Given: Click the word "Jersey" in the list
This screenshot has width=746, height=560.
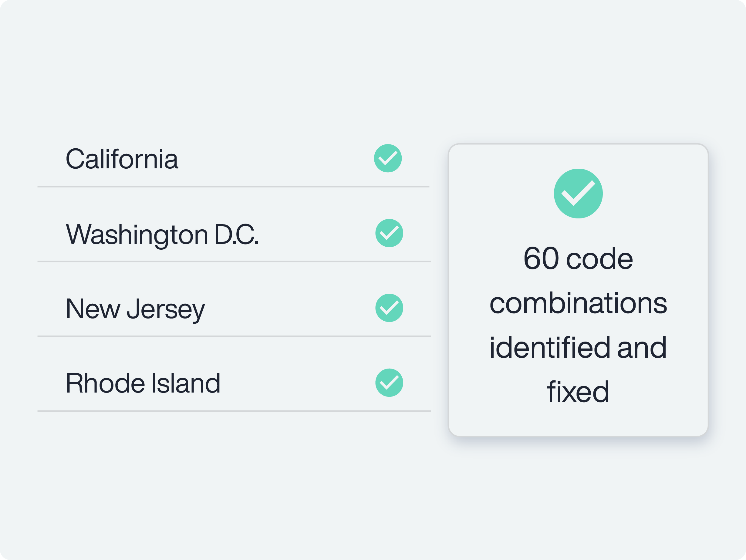Looking at the screenshot, I should tap(166, 309).
